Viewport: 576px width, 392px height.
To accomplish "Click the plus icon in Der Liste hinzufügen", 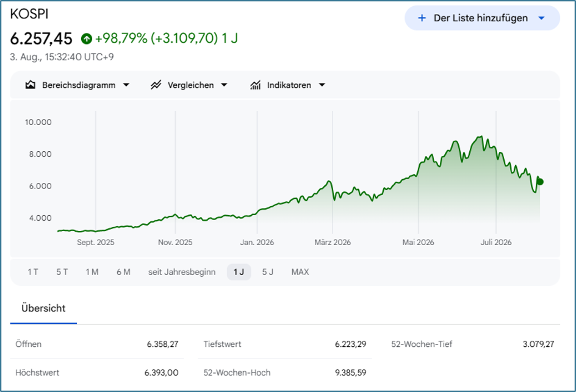I will 422,18.
